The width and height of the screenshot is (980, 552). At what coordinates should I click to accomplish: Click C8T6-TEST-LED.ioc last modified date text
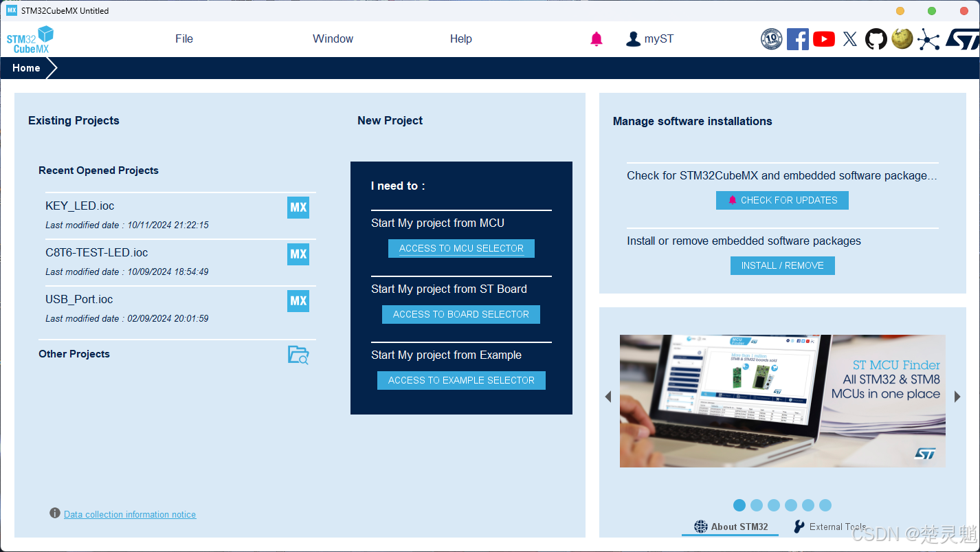[x=127, y=272]
